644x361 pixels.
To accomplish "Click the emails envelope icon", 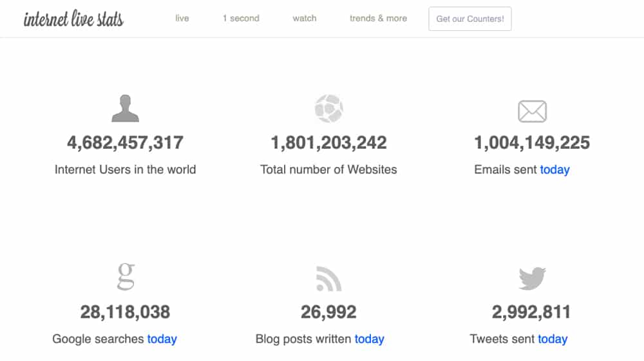I will coord(533,111).
